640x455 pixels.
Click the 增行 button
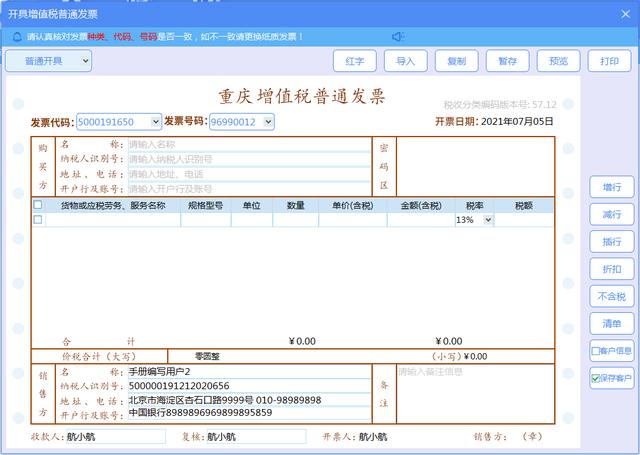click(x=612, y=187)
